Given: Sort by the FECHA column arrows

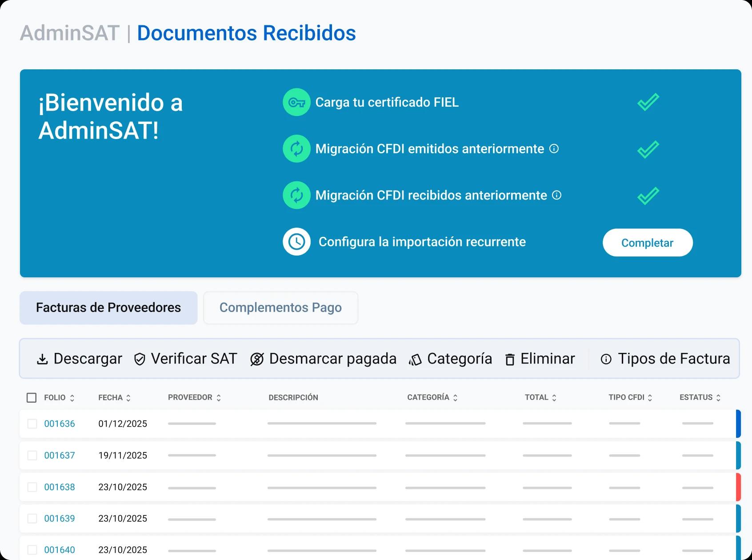Looking at the screenshot, I should click(128, 398).
